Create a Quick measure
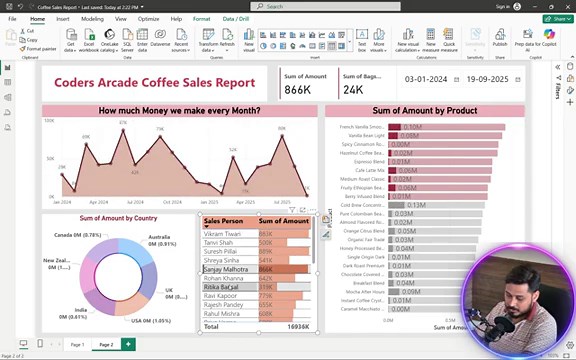Viewport: 576px width, 360px height. click(x=449, y=40)
